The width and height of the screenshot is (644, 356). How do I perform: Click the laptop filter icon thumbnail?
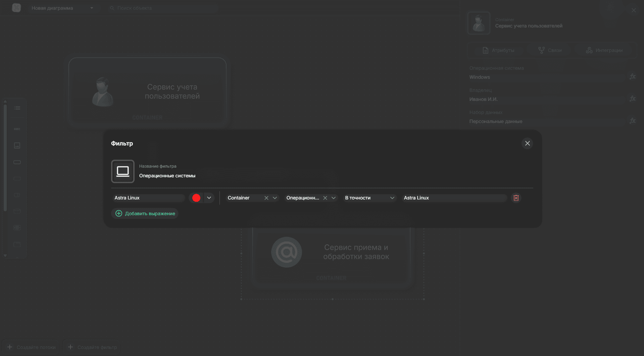122,171
